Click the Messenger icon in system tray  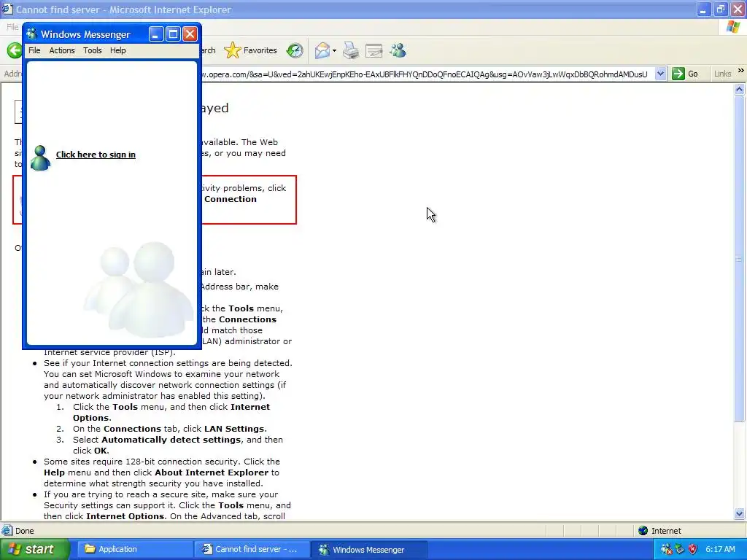667,549
